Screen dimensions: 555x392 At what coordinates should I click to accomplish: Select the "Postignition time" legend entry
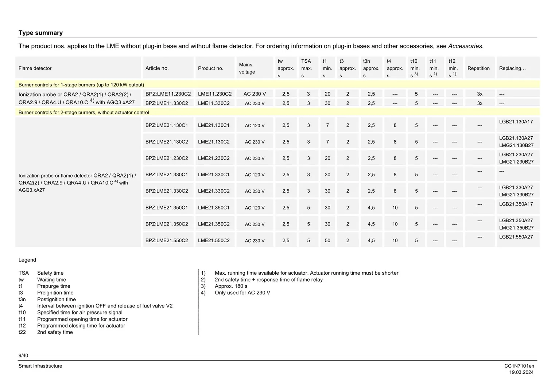pos(57,299)
